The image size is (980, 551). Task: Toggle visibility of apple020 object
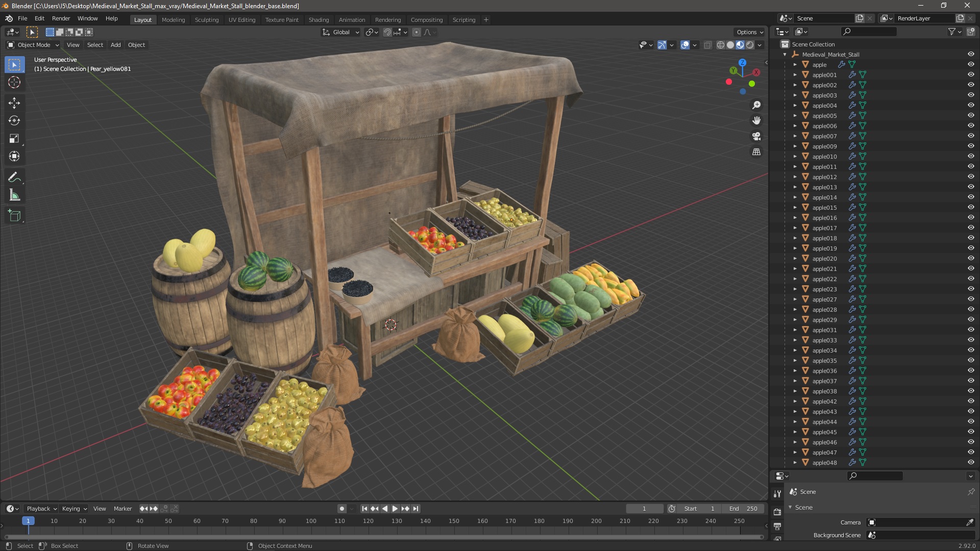tap(970, 259)
